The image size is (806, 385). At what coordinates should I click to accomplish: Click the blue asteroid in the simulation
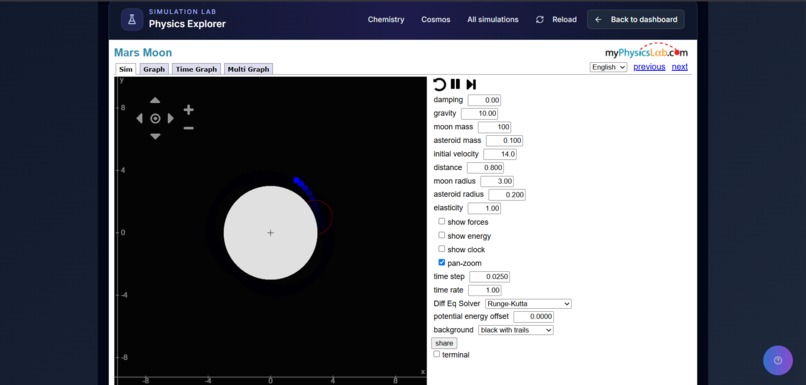[x=297, y=180]
